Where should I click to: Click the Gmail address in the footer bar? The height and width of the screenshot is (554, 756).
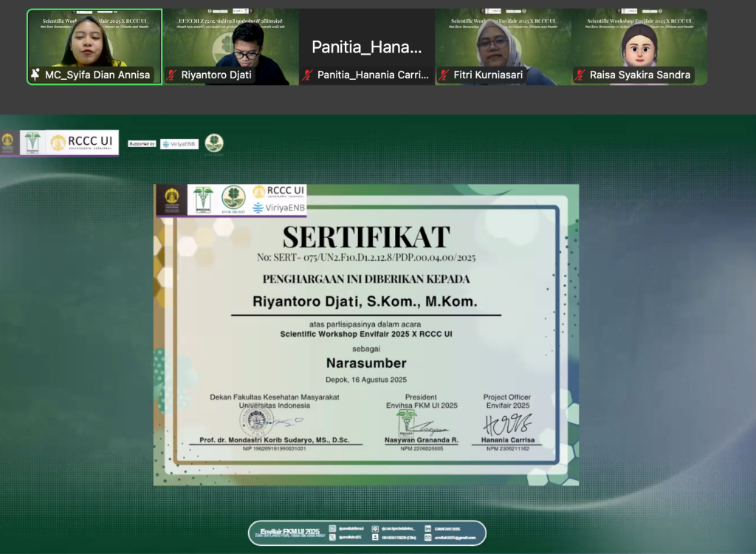tap(455, 538)
